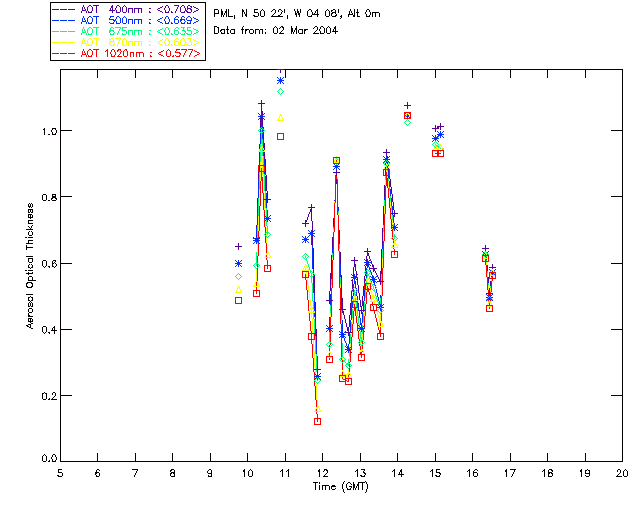Click the isolated red square marker before 10 GMT
The image size is (640, 512).
pyautogui.click(x=238, y=301)
